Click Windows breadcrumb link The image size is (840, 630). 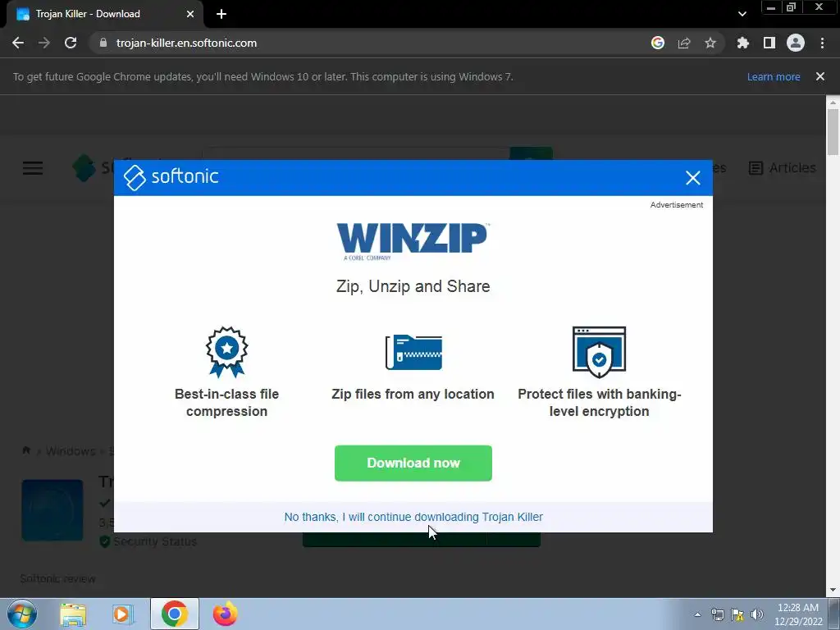[71, 451]
